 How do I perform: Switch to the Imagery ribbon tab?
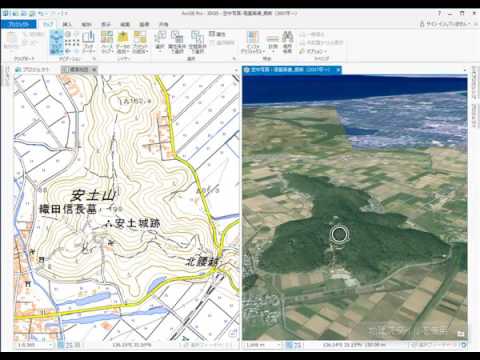[x=144, y=24]
